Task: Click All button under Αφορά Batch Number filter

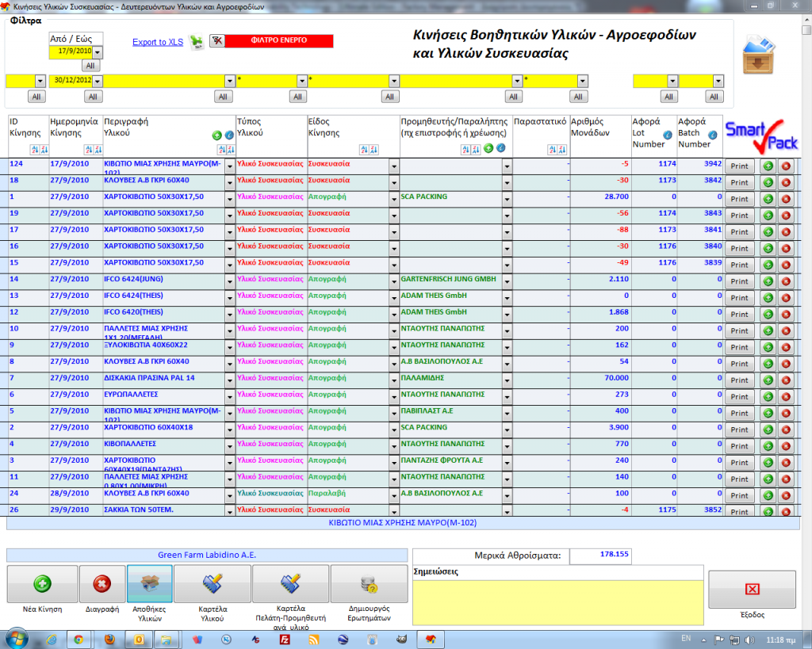Action: [714, 97]
